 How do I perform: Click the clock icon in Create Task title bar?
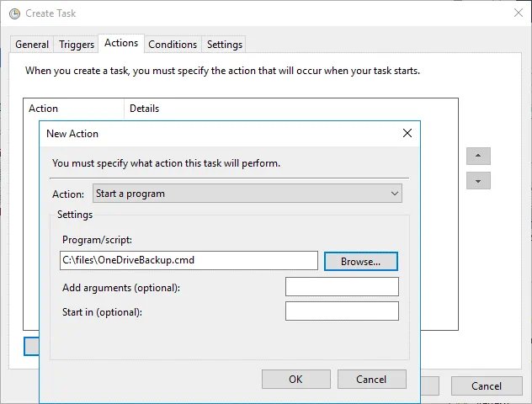click(x=14, y=13)
